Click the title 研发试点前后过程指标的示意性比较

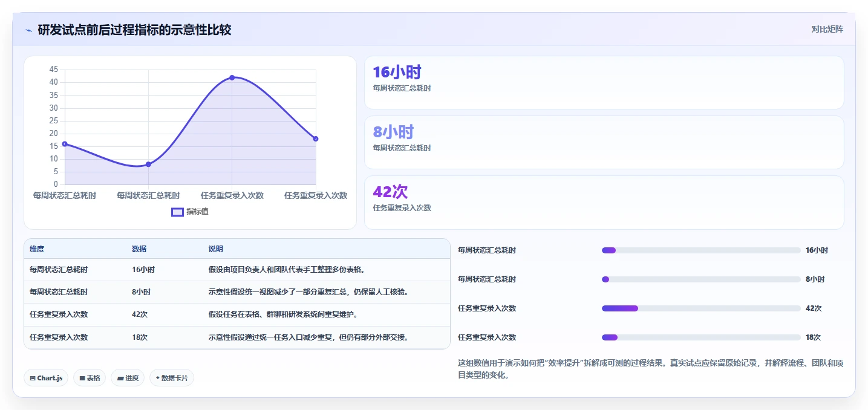[x=134, y=30]
